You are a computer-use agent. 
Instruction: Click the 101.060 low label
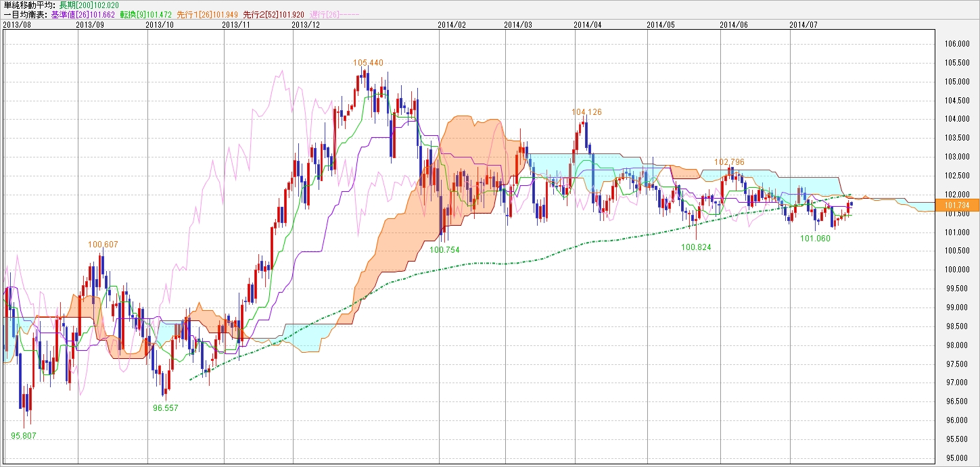tap(815, 238)
